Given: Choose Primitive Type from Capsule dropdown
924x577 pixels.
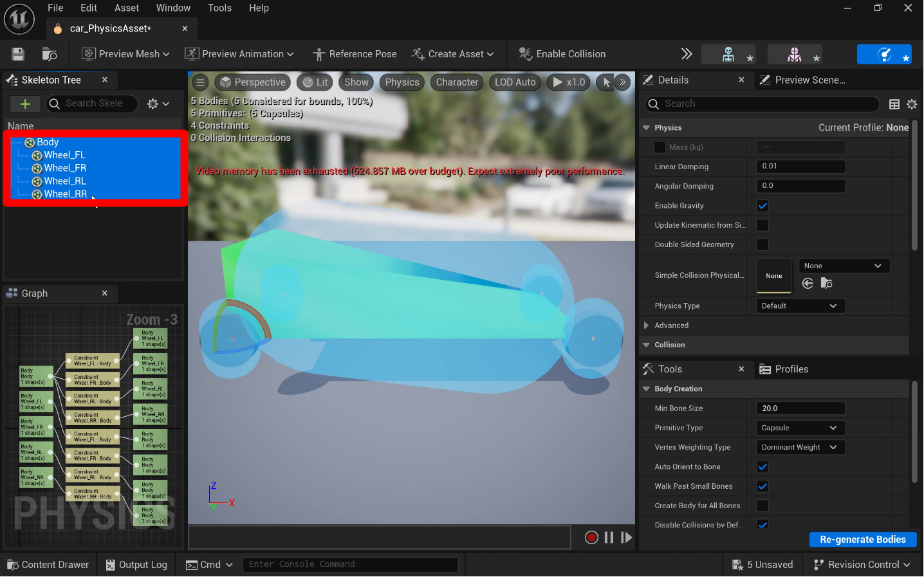Looking at the screenshot, I should click(x=800, y=428).
